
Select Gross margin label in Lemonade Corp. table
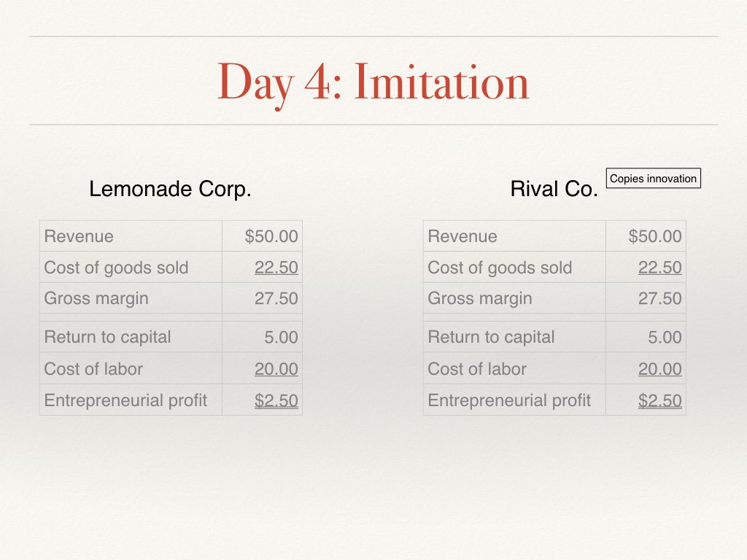tap(96, 298)
